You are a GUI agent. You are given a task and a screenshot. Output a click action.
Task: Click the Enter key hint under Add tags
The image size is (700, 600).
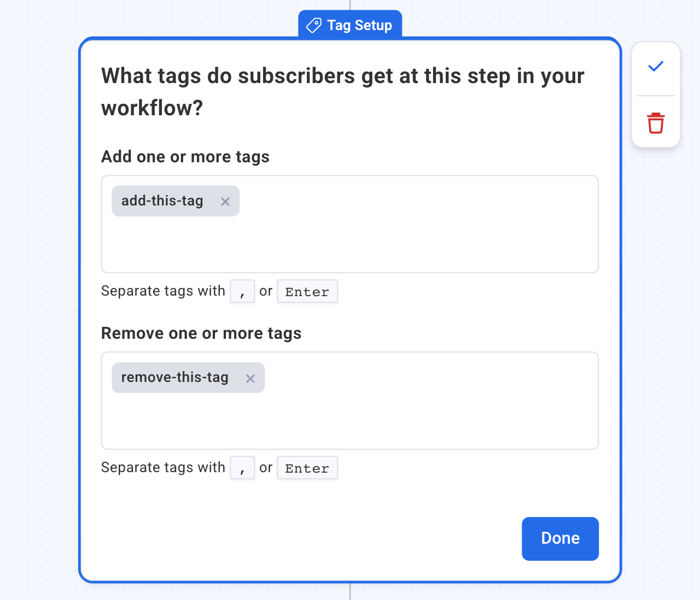(307, 292)
